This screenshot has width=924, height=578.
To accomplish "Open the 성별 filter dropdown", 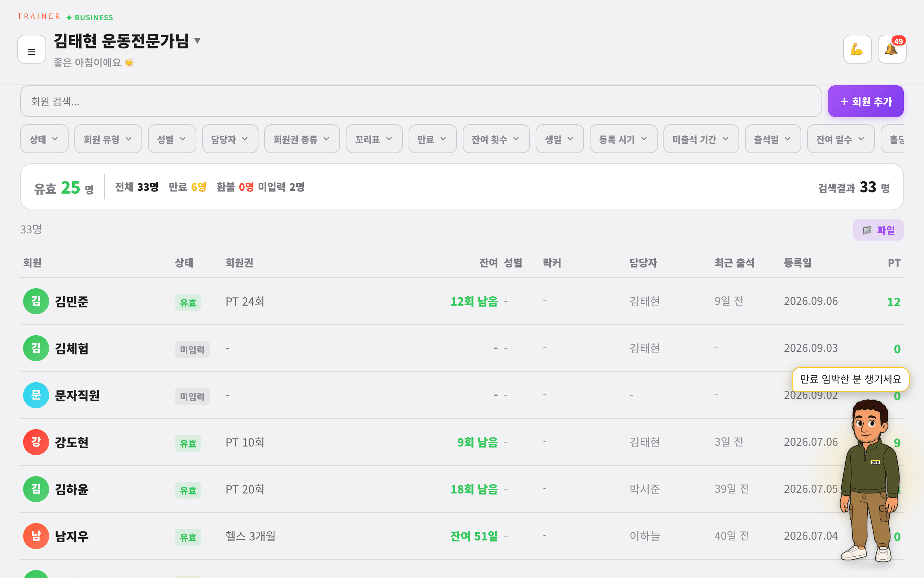I will click(172, 139).
